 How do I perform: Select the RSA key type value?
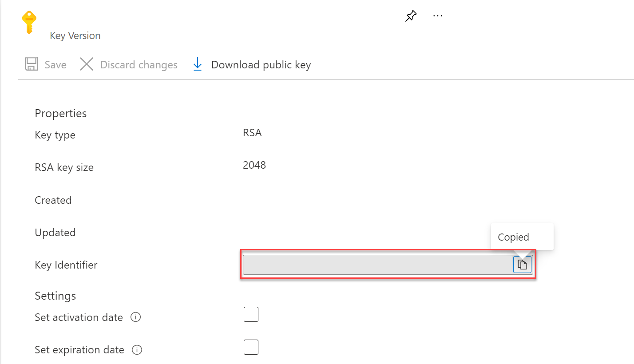tap(252, 132)
